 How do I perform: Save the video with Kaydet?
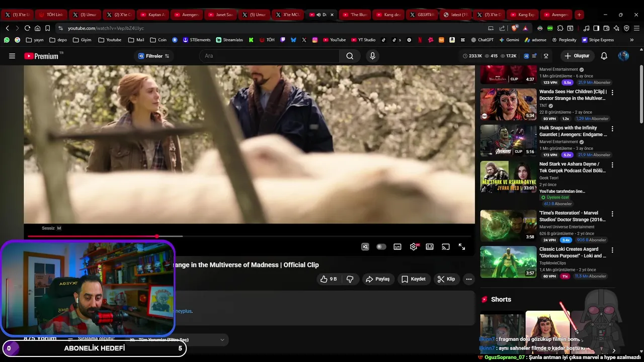[414, 279]
